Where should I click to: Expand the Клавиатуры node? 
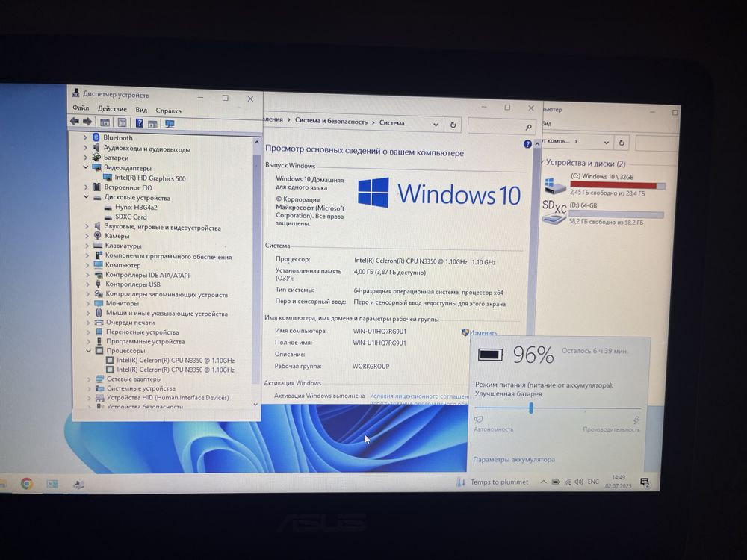[87, 246]
